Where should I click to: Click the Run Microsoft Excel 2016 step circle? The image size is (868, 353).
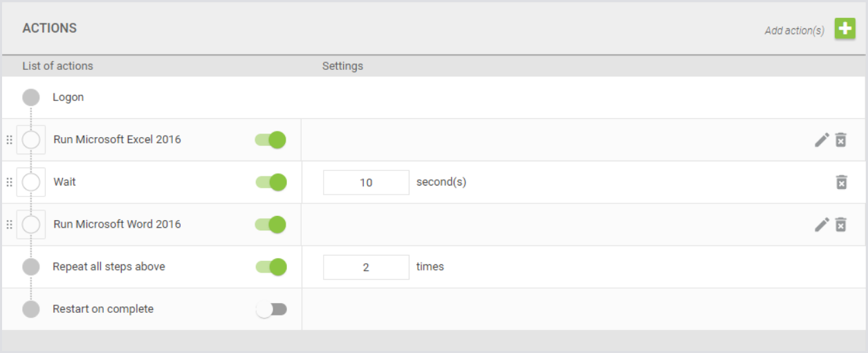pos(31,140)
